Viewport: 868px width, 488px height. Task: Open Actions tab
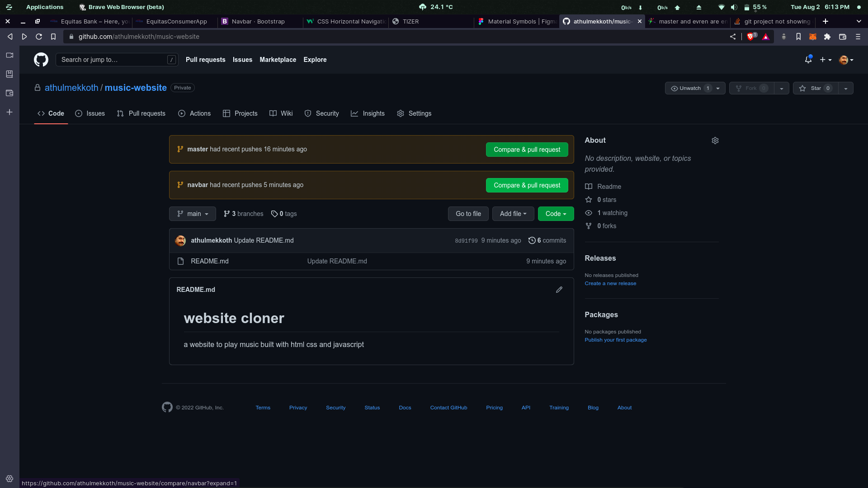pos(194,113)
